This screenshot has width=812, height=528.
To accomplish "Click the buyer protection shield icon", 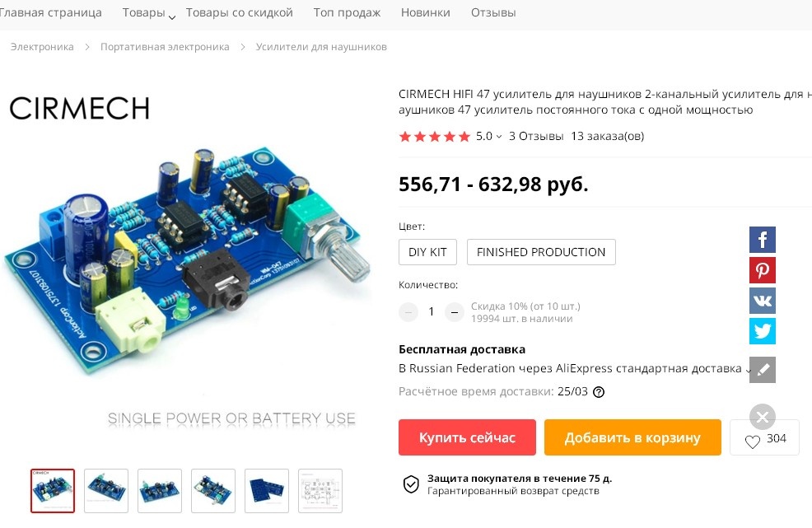I will [x=411, y=484].
